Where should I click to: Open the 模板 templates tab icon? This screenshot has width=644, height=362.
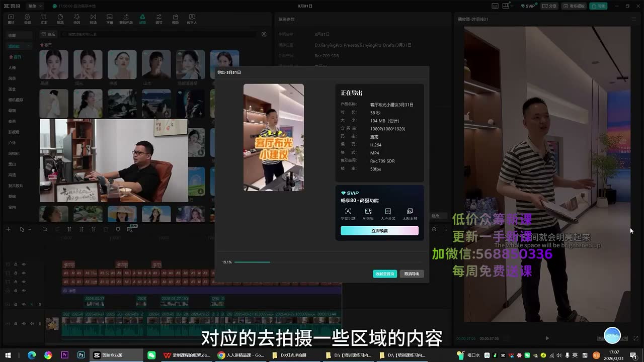[x=175, y=19]
